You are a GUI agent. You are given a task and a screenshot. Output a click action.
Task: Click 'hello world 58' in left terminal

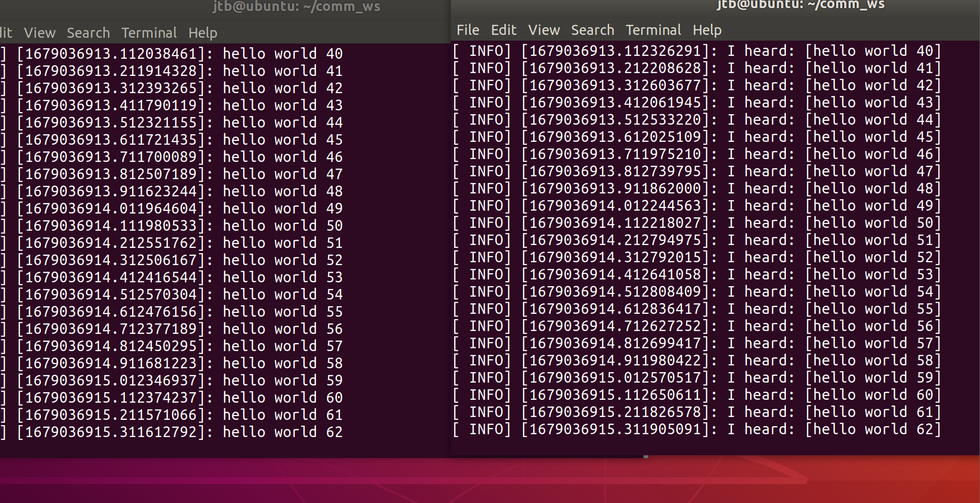coord(283,363)
